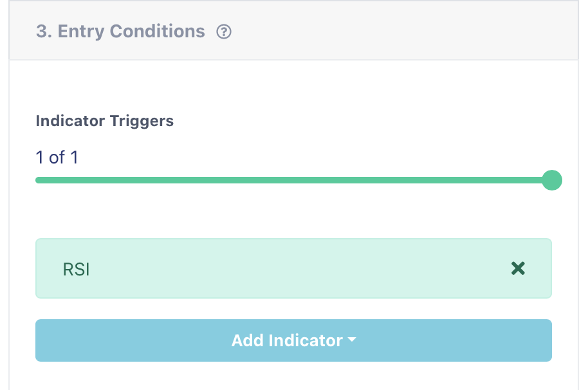Click the left edge of the Add Indicator button
This screenshot has width=588, height=390.
tap(42, 340)
